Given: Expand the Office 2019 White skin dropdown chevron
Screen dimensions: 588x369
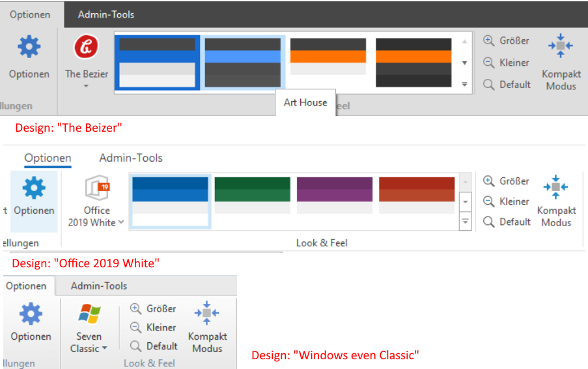Looking at the screenshot, I should [x=121, y=222].
